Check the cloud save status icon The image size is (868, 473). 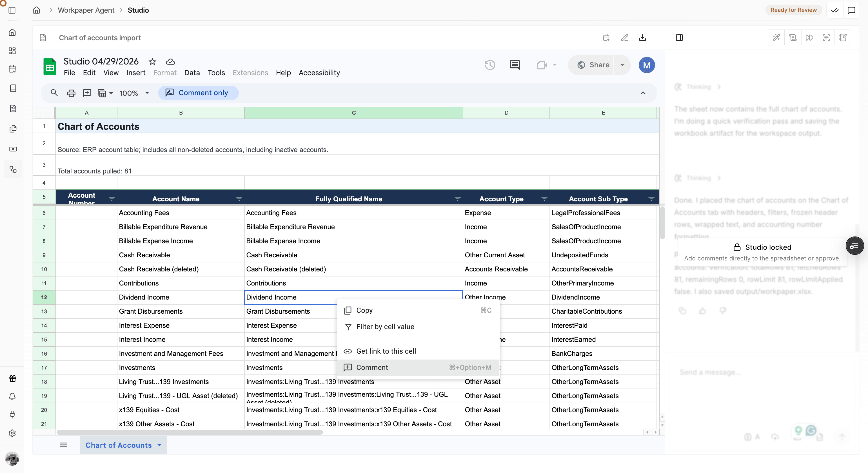[x=170, y=61]
